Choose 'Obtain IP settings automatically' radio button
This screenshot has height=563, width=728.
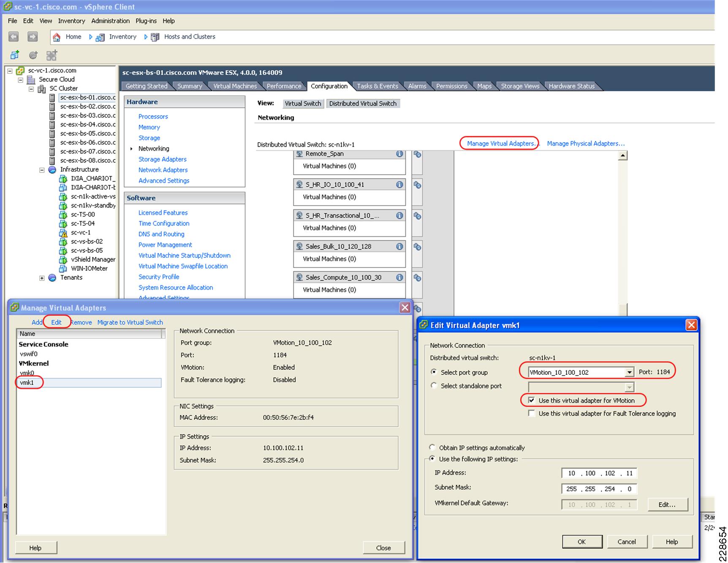[x=432, y=447]
